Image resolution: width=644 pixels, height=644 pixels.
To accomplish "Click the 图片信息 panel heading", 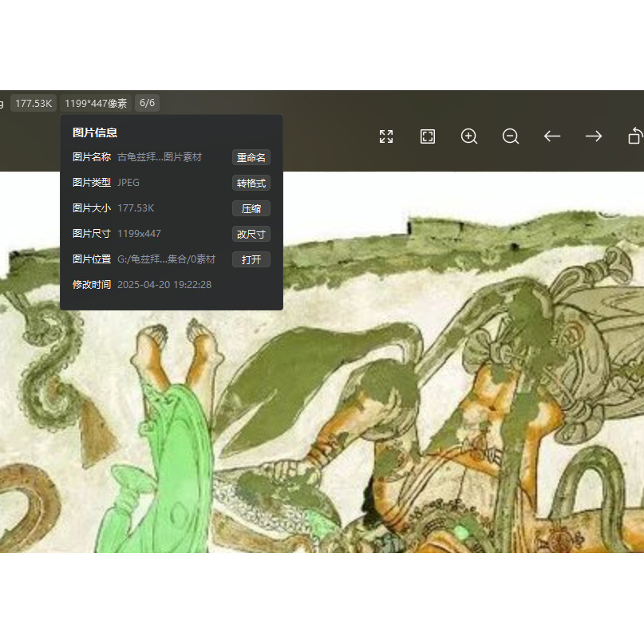I will pyautogui.click(x=95, y=132).
